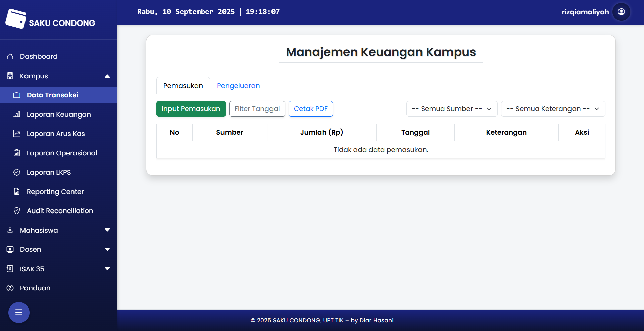This screenshot has width=644, height=331.
Task: Click the Laporan LKPS check badge icon
Action: click(x=17, y=172)
